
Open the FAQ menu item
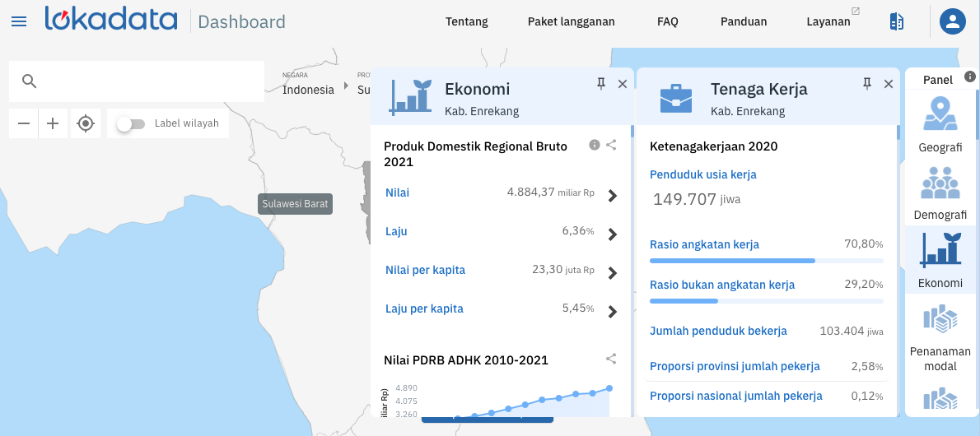point(667,22)
